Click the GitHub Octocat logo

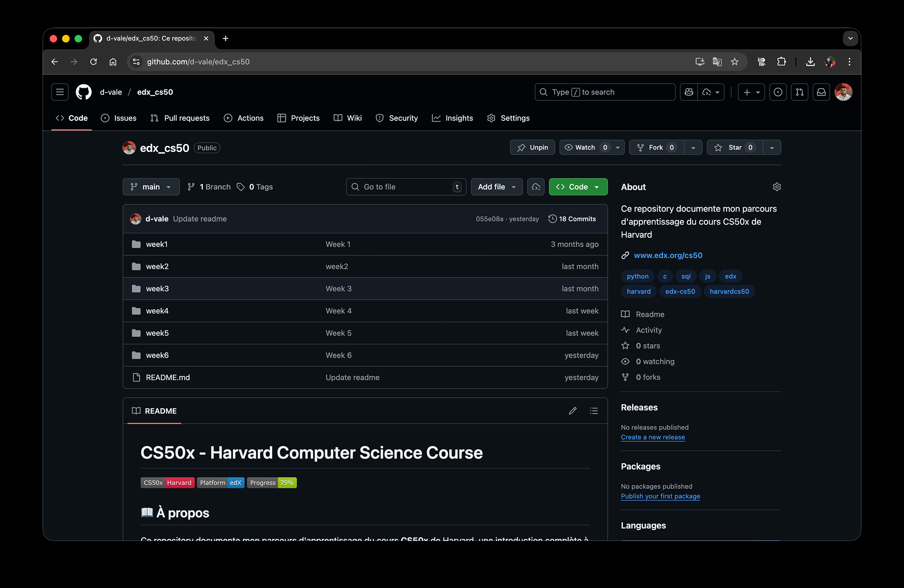click(84, 92)
